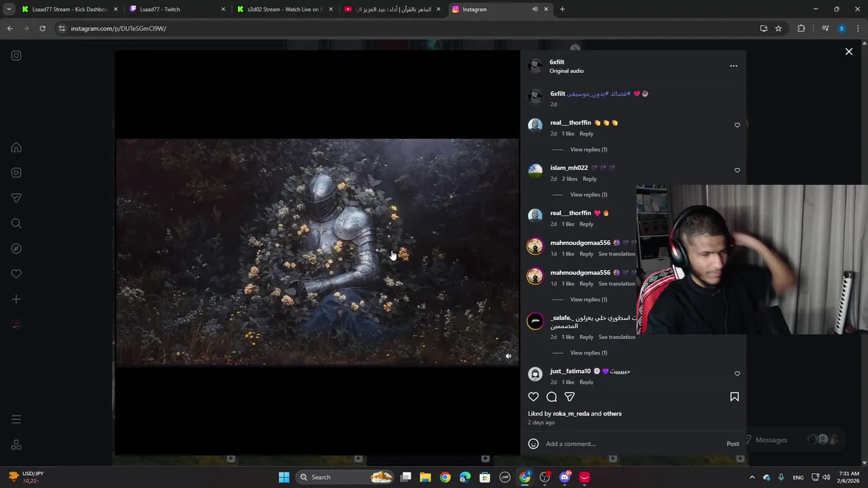Like the post with heart icon
The image size is (868, 488).
534,396
